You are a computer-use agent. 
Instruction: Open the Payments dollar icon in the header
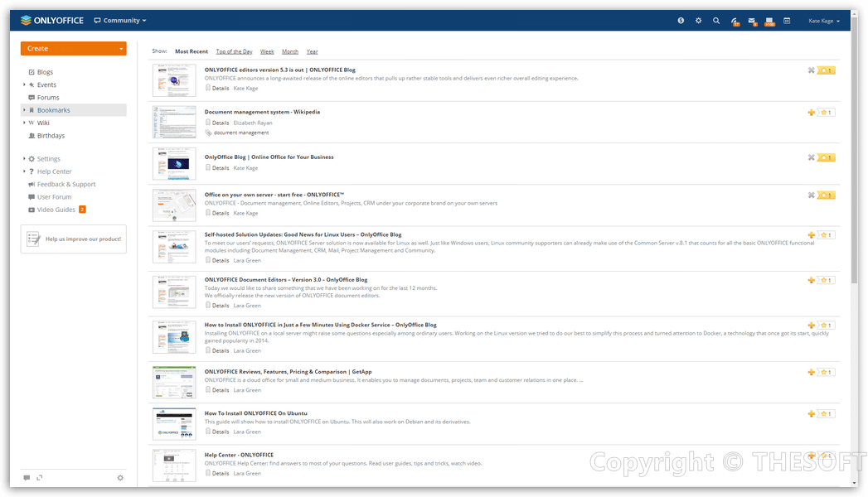[x=681, y=20]
